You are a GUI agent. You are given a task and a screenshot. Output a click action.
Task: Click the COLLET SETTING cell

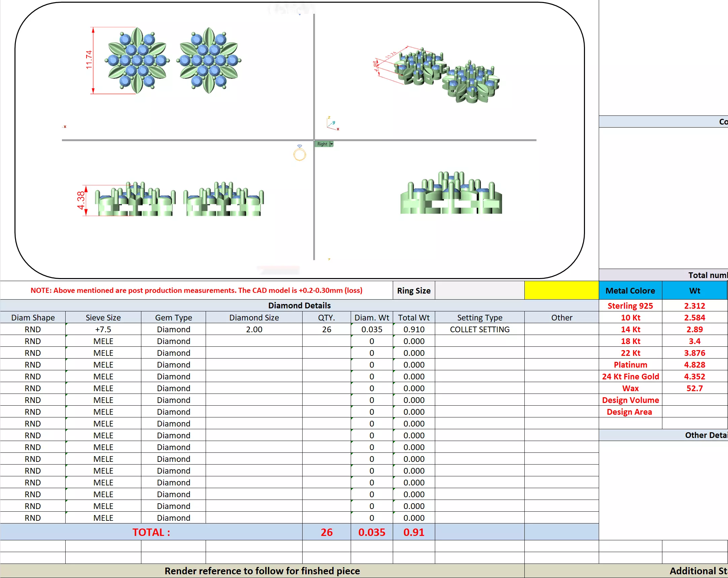coord(480,329)
